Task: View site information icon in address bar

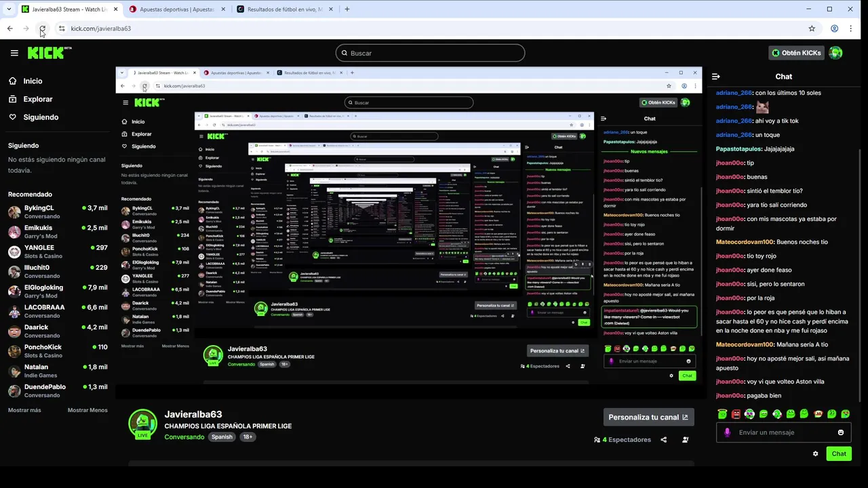Action: [x=62, y=28]
